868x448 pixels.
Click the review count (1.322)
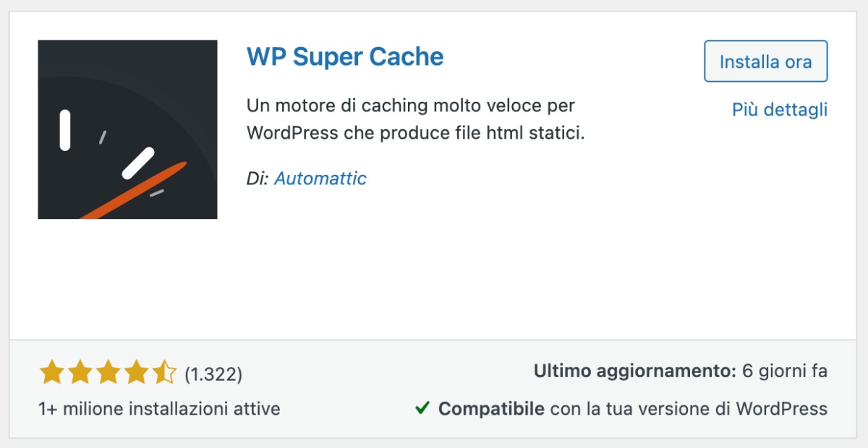click(215, 374)
